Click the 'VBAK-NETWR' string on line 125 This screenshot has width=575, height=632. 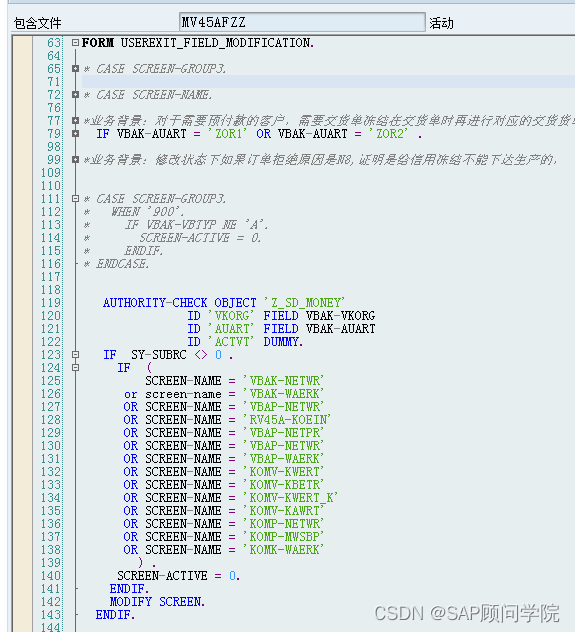[283, 380]
